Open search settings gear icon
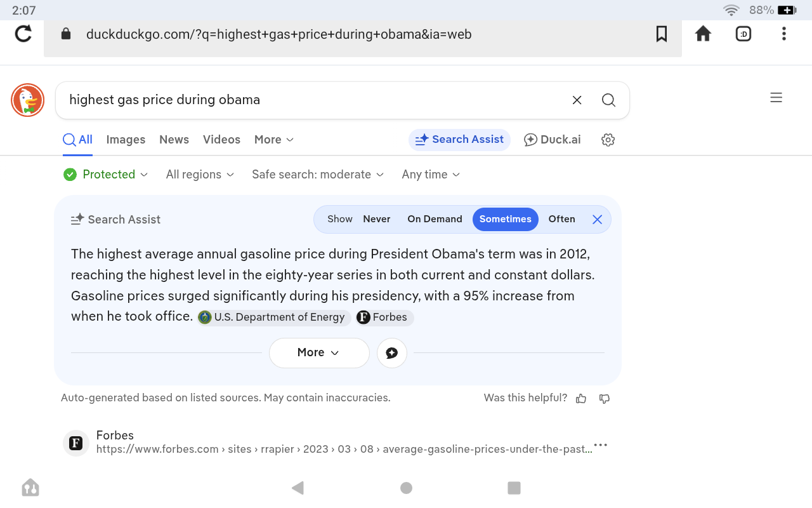812x508 pixels. [608, 140]
